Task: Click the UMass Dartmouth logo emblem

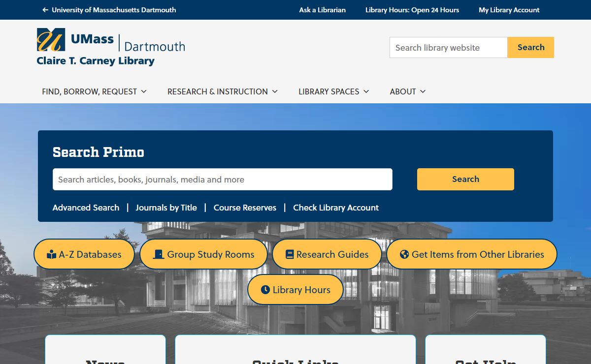Action: [x=51, y=40]
